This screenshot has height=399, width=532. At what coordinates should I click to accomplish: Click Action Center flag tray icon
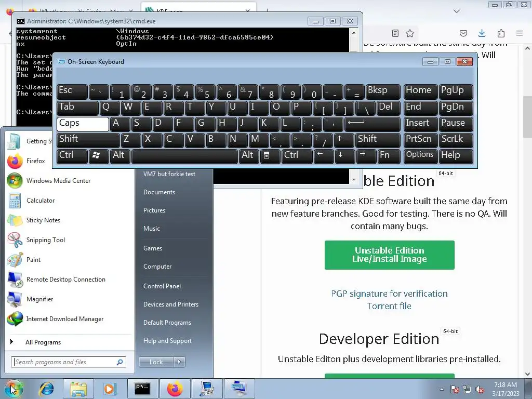tap(455, 389)
